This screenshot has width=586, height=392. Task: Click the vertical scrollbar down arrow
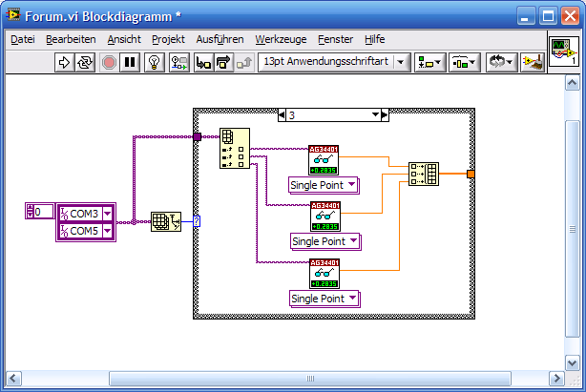pyautogui.click(x=573, y=362)
